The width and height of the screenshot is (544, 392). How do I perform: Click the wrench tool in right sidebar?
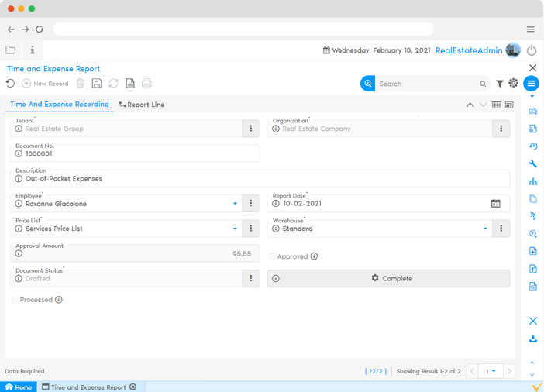coord(532,164)
